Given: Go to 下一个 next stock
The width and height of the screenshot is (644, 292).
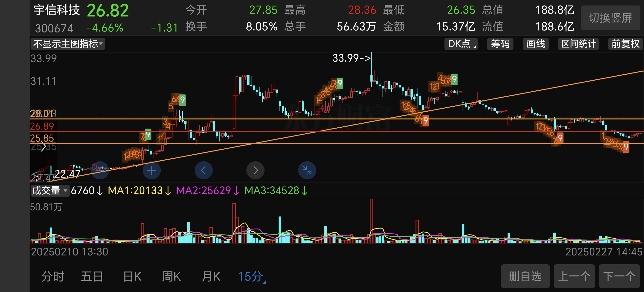Looking at the screenshot, I should coord(619,276).
